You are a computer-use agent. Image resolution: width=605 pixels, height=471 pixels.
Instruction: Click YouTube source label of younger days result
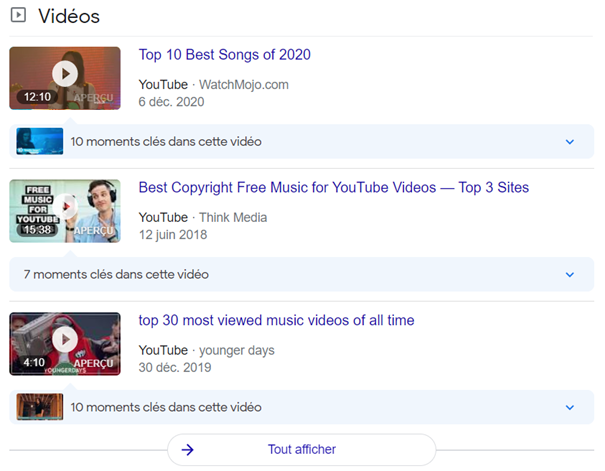163,350
